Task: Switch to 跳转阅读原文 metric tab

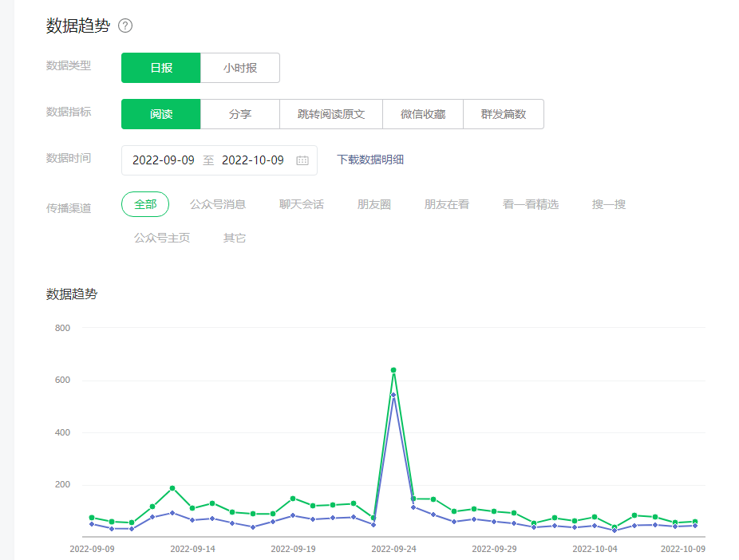Action: (331, 114)
